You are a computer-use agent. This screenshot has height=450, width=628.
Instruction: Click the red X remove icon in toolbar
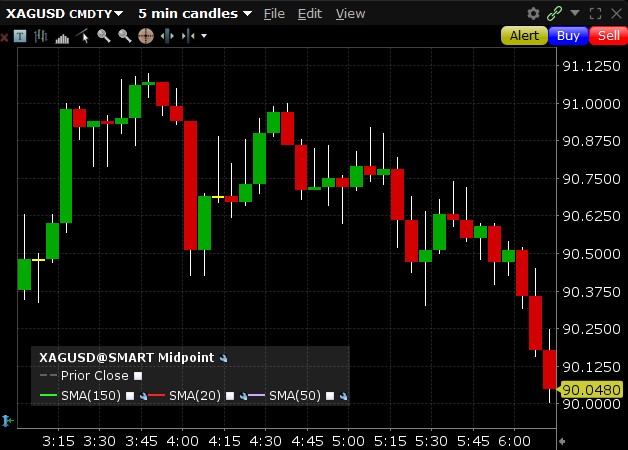4,37
